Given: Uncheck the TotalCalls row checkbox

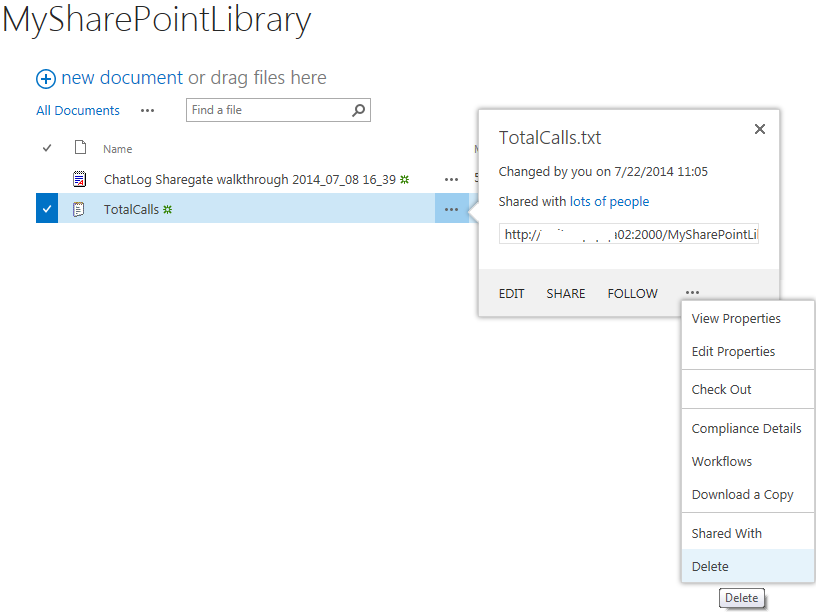Looking at the screenshot, I should pos(47,209).
